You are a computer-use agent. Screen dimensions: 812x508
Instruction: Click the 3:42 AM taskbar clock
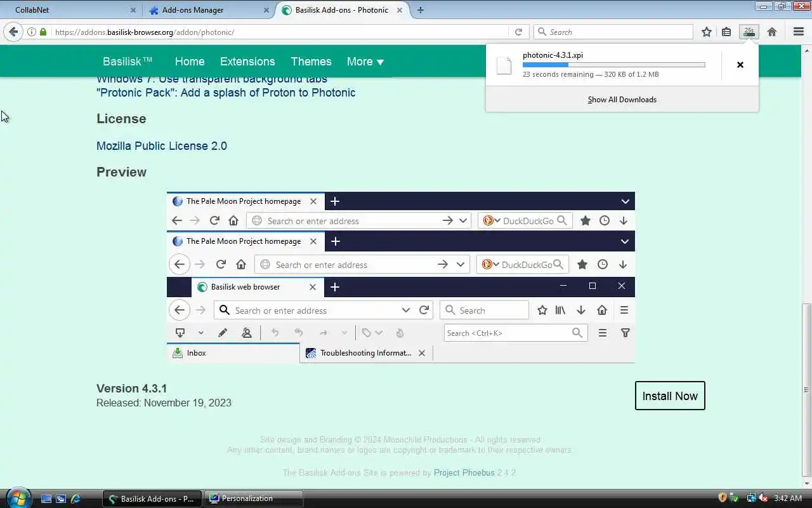788,498
